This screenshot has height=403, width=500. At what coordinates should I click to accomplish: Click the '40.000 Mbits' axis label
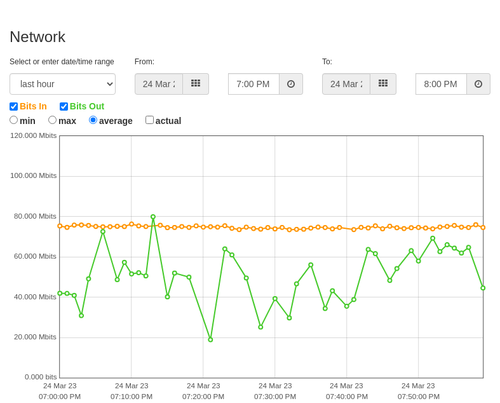(35, 297)
